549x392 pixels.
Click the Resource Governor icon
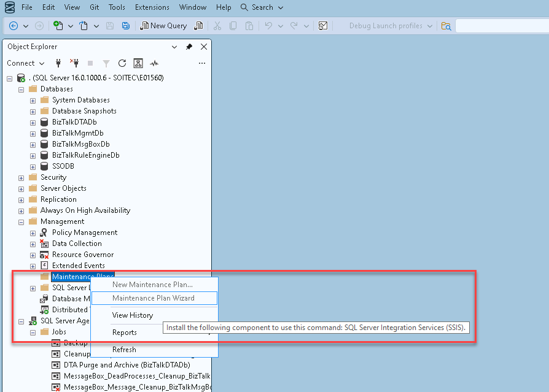coord(44,255)
